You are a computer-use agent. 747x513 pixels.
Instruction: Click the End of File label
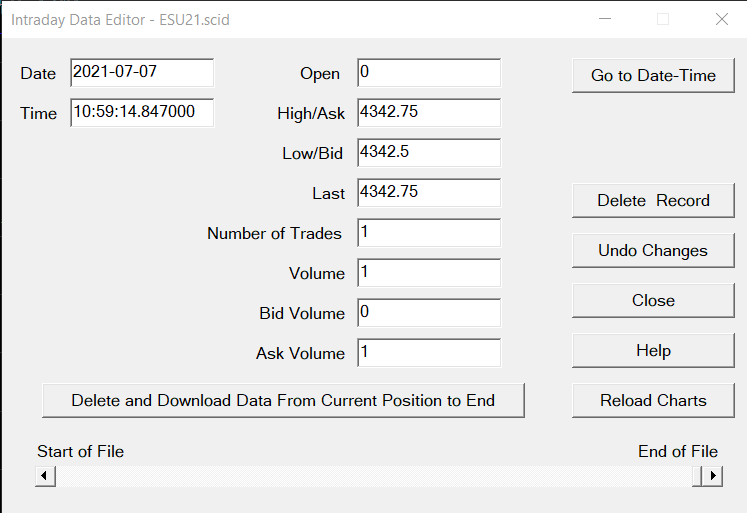tap(677, 451)
